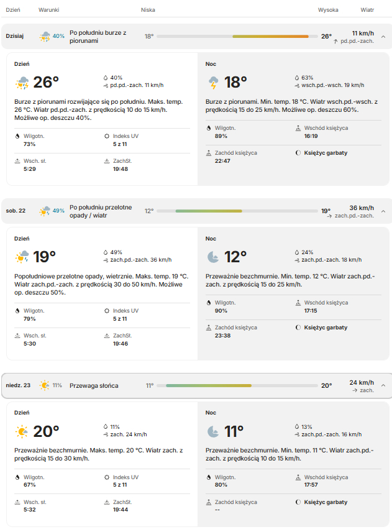Viewport: 392px width, 532px height.
Task: Click sunrise icon beside Wsch. sł. 5:29
Action: coord(17,161)
